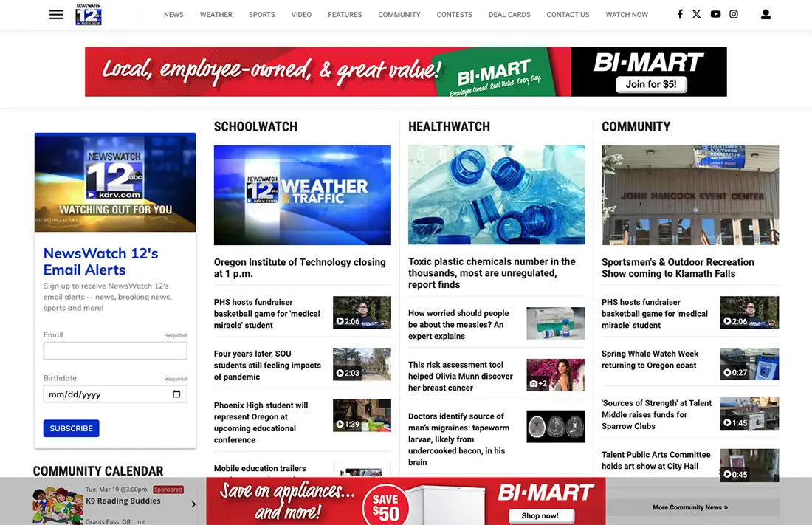Play PHS fundraiser video in Community column
The width and height of the screenshot is (812, 525).
pyautogui.click(x=749, y=312)
